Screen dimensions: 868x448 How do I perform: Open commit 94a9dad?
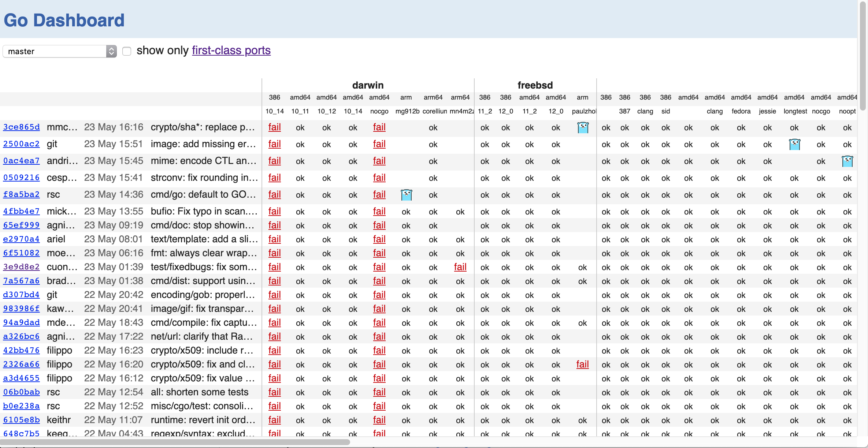coord(21,322)
